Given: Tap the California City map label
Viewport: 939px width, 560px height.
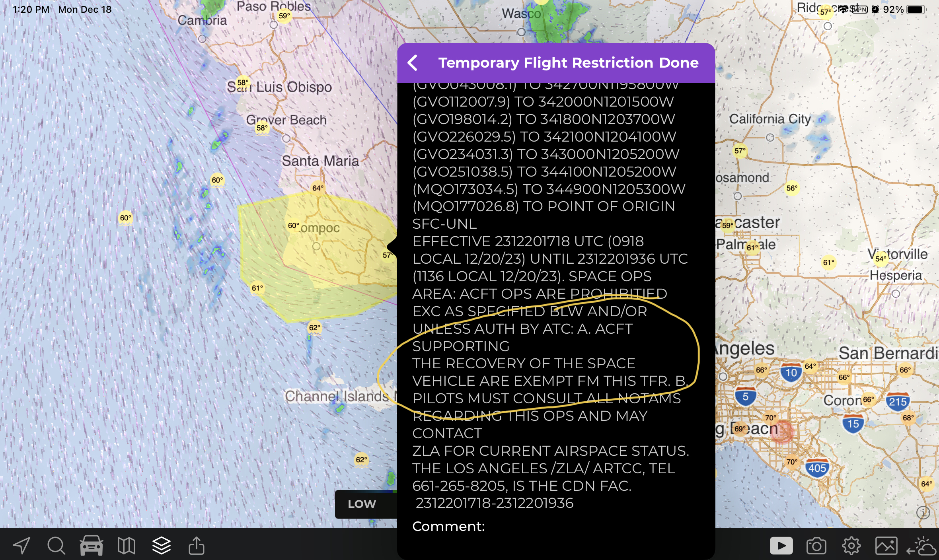Looking at the screenshot, I should coord(770,119).
